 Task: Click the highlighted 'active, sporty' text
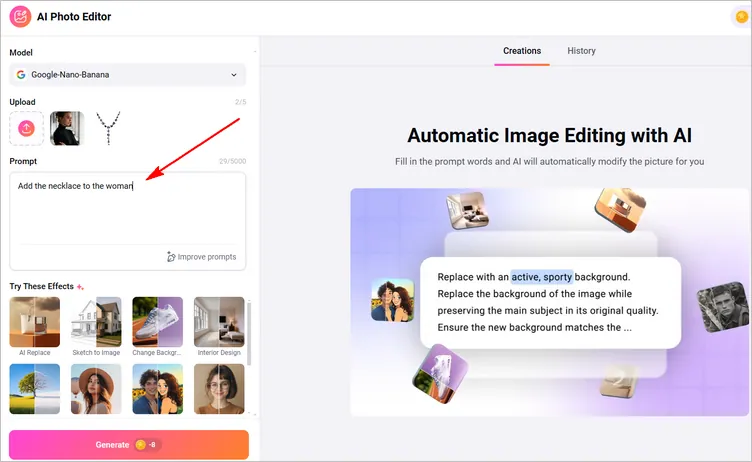[x=541, y=277]
